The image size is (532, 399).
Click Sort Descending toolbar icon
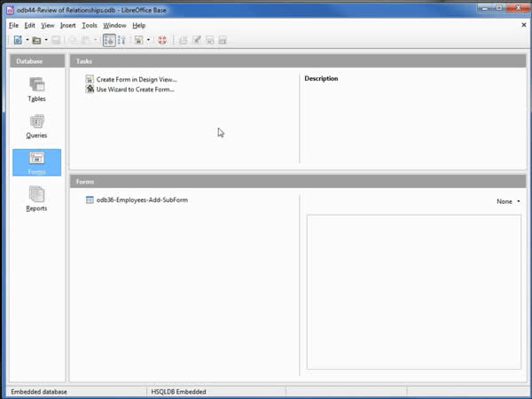[121, 40]
